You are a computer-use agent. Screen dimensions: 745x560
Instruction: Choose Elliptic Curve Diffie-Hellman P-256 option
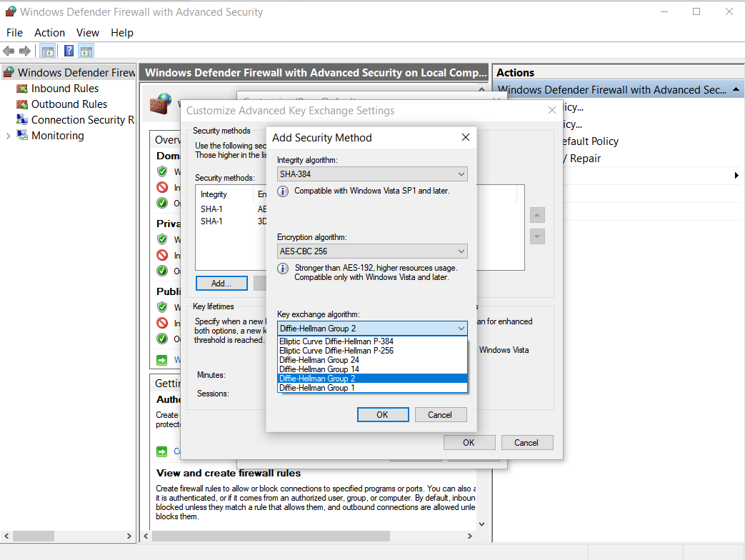click(x=372, y=351)
